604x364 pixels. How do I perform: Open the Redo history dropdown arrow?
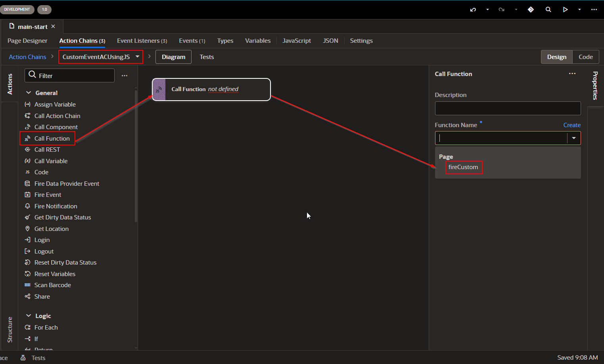pyautogui.click(x=516, y=10)
